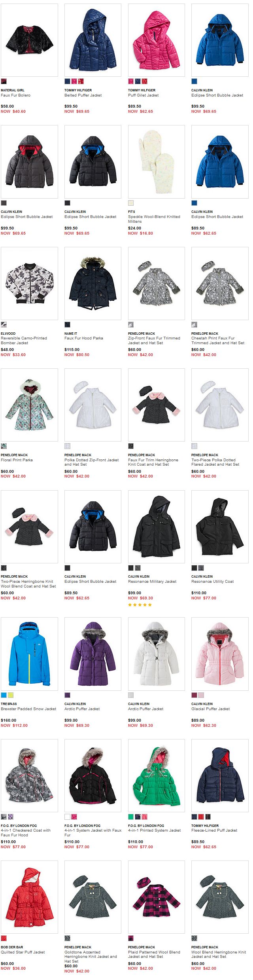Open Goldtone Accented Herringbone Knit Jacket link
Viewport: 253px width, 980px height.
coord(91,956)
